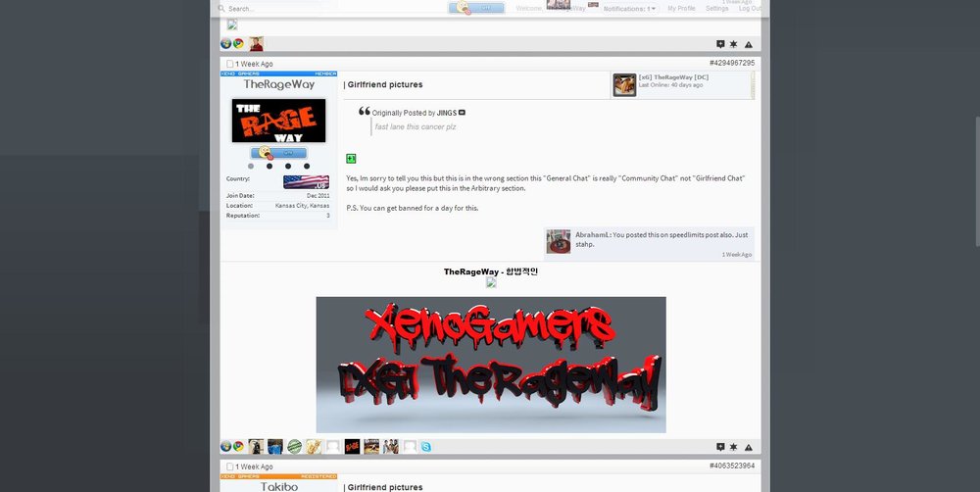The height and width of the screenshot is (492, 980).
Task: Click the 'Last Online: 40 days ago' text
Action: click(670, 85)
